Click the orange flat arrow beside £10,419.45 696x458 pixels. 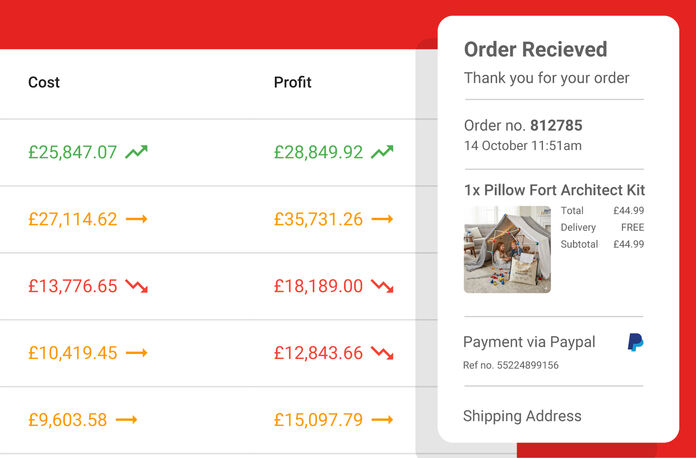pyautogui.click(x=137, y=353)
